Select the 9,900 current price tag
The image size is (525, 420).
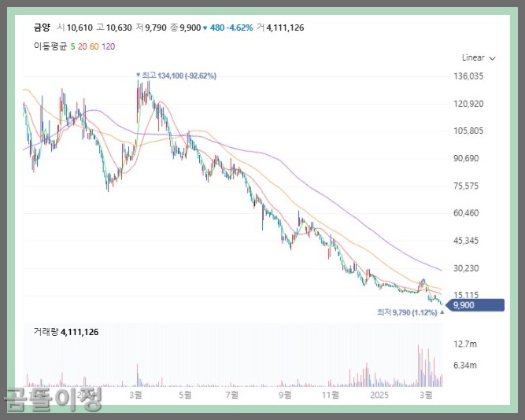[x=475, y=305]
